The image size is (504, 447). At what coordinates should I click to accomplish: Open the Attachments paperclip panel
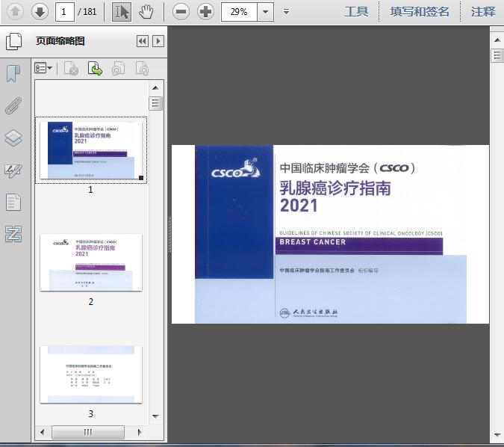tap(13, 106)
